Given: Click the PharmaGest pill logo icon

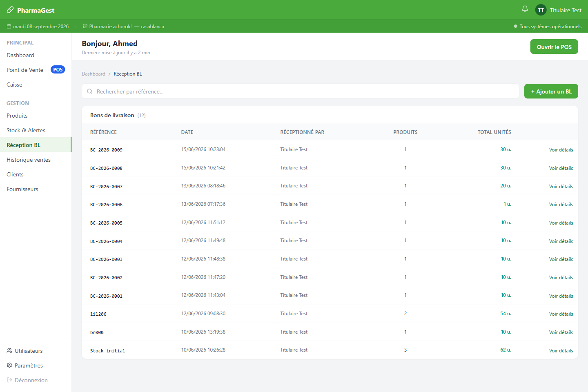Looking at the screenshot, I should pyautogui.click(x=10, y=10).
